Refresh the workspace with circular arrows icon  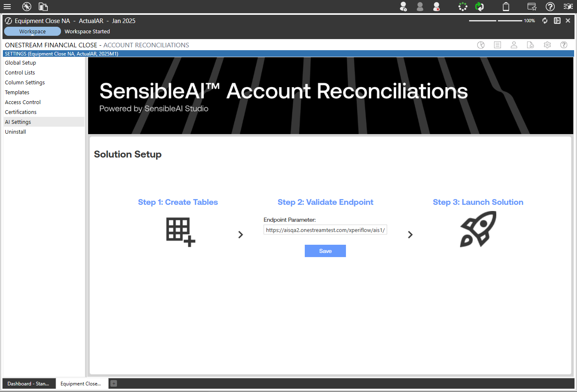(545, 21)
